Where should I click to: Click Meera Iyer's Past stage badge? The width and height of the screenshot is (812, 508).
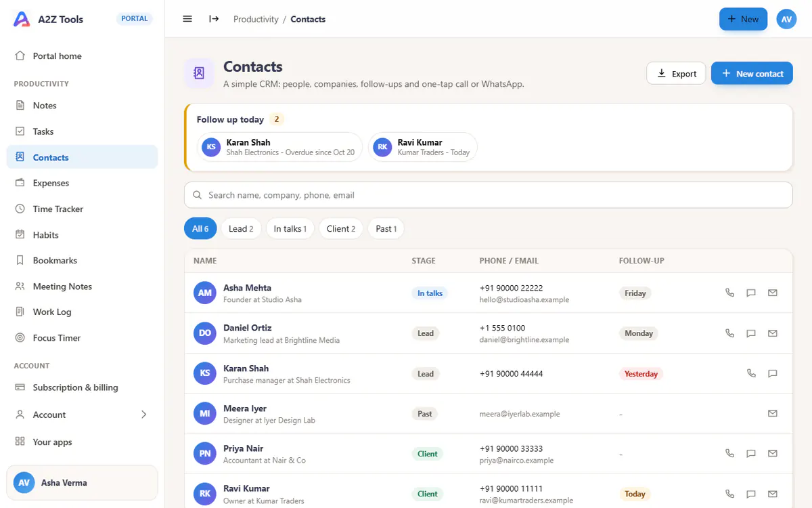[424, 414]
